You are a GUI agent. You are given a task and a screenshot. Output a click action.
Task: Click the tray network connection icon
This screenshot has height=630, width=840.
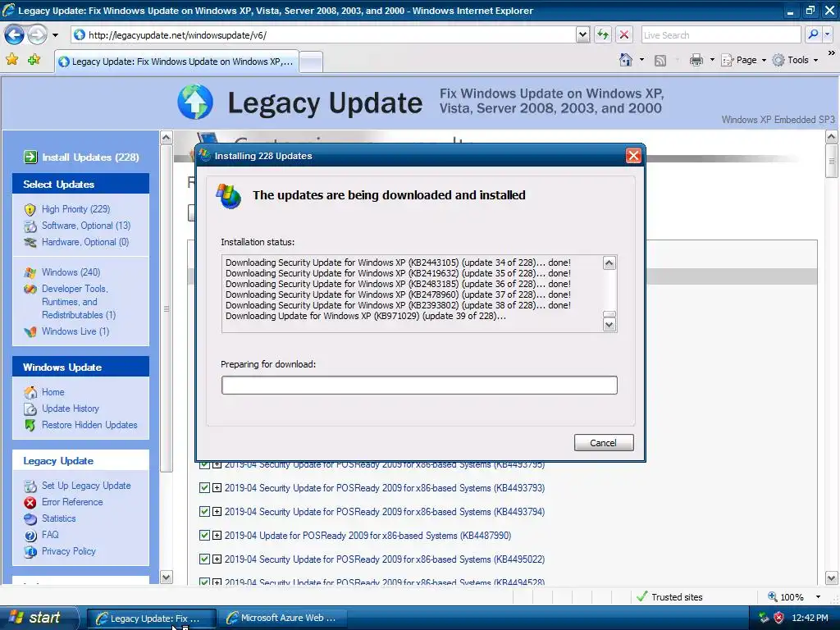764,618
